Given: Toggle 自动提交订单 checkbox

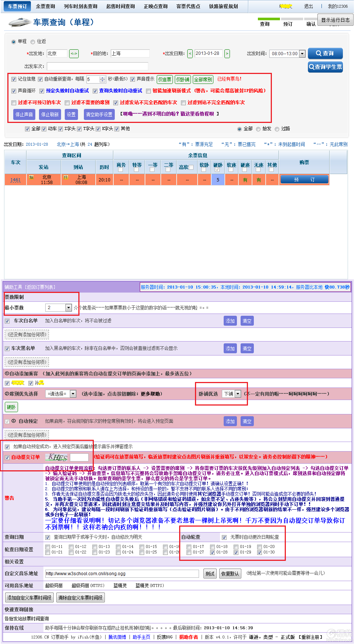Looking at the screenshot, I should 7,457.
